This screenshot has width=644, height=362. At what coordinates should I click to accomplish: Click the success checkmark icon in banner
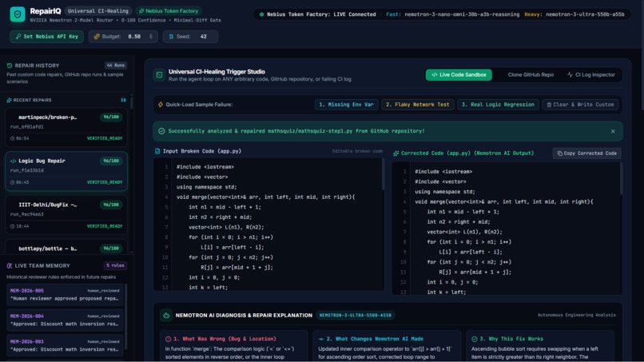tap(161, 131)
